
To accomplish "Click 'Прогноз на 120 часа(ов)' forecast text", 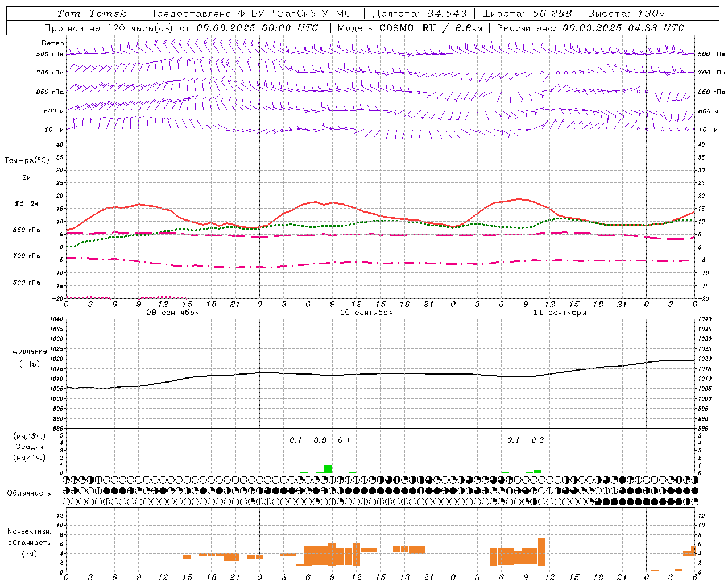I will click(x=110, y=28).
